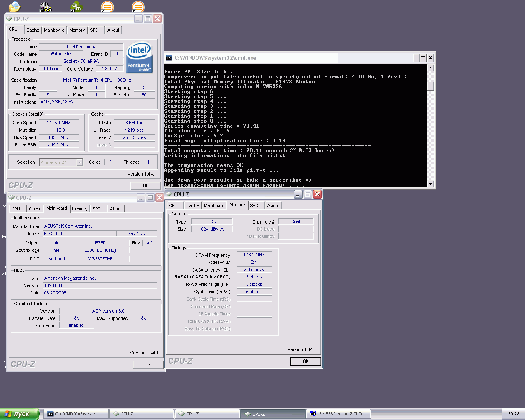Click OK in Mainboard CPU-Z window
Image resolution: width=525 pixels, height=420 pixels.
[x=148, y=365]
